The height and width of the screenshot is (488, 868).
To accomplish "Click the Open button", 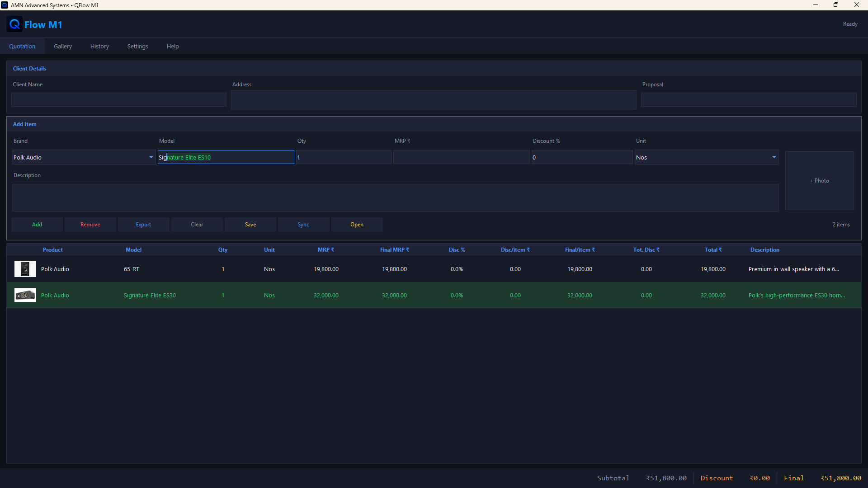I will click(357, 225).
